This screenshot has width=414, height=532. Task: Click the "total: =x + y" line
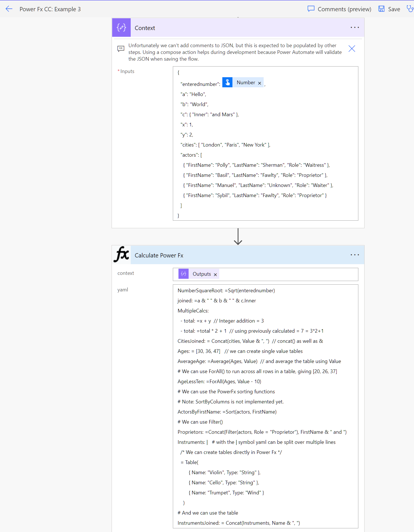222,321
